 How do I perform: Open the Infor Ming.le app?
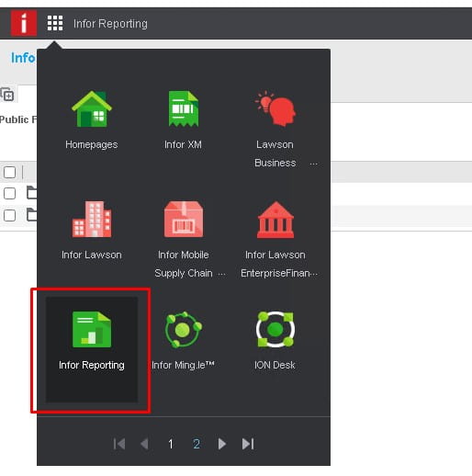(x=183, y=341)
